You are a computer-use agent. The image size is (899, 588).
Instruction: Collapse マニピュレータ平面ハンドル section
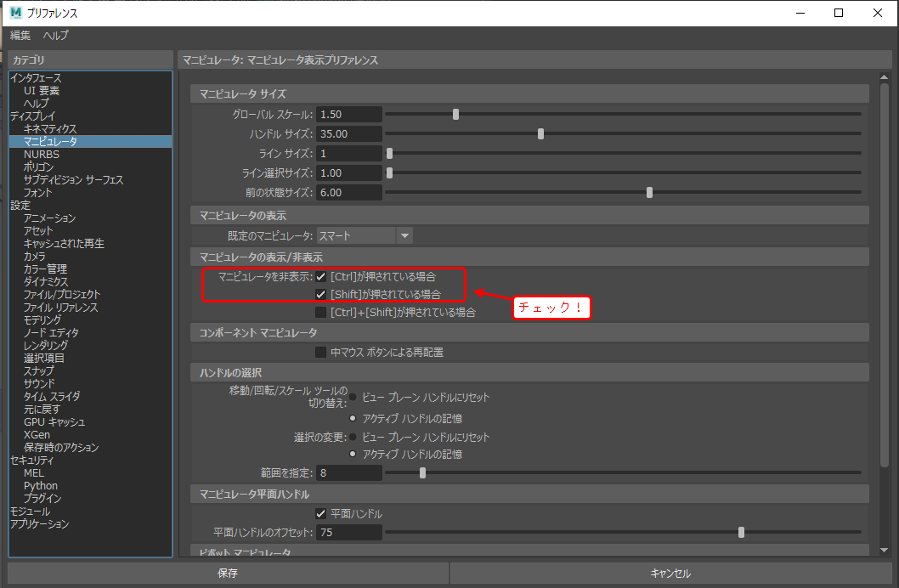529,494
